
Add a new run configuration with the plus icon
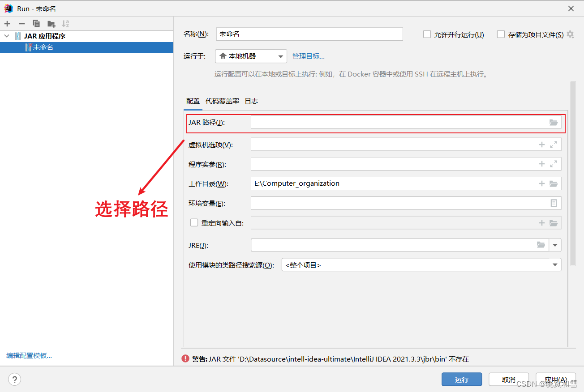[x=7, y=23]
